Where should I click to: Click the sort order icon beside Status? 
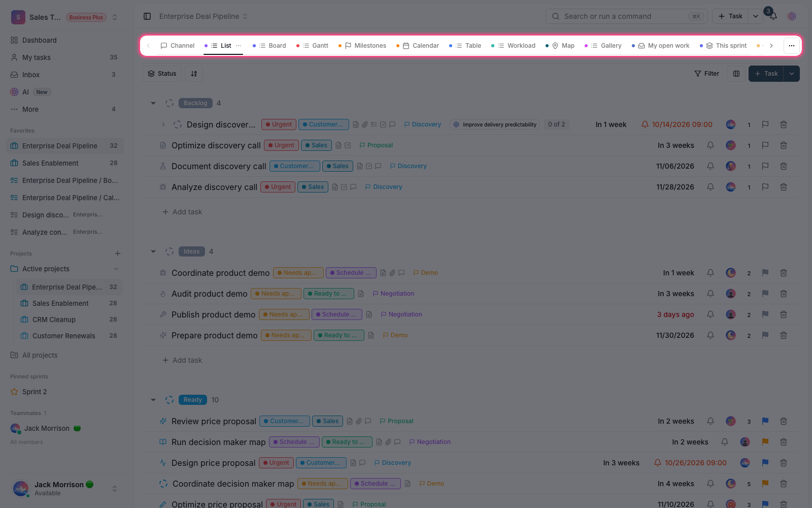194,74
